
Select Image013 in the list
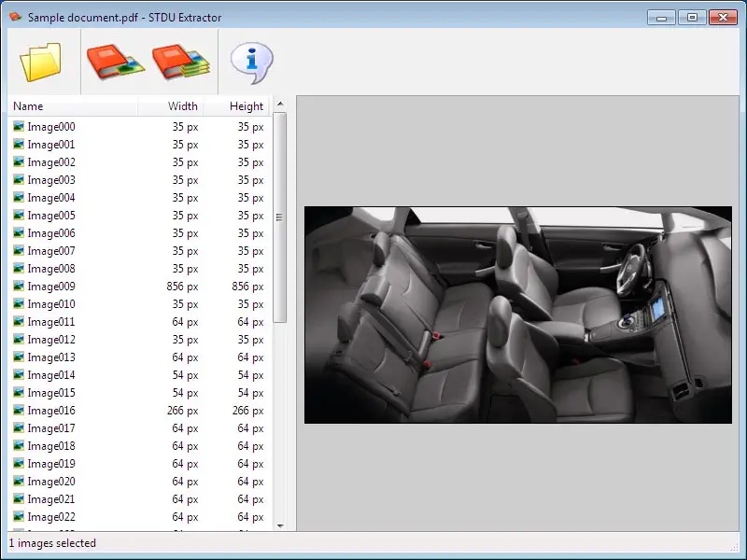(139, 357)
